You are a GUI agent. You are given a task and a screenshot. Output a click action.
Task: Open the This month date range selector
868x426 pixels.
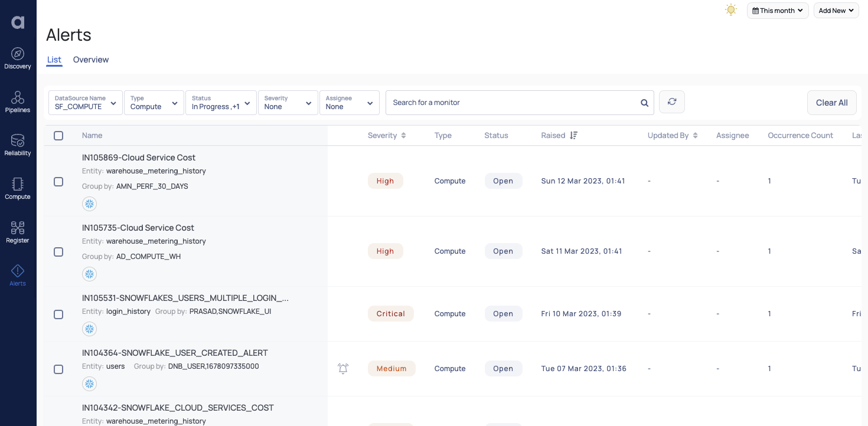point(777,10)
